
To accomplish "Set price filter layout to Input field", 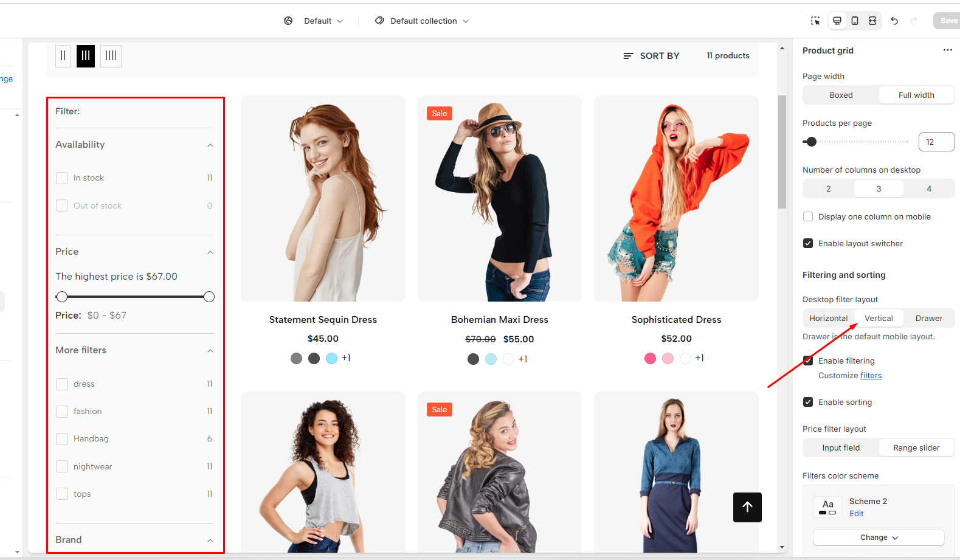I will tap(841, 448).
